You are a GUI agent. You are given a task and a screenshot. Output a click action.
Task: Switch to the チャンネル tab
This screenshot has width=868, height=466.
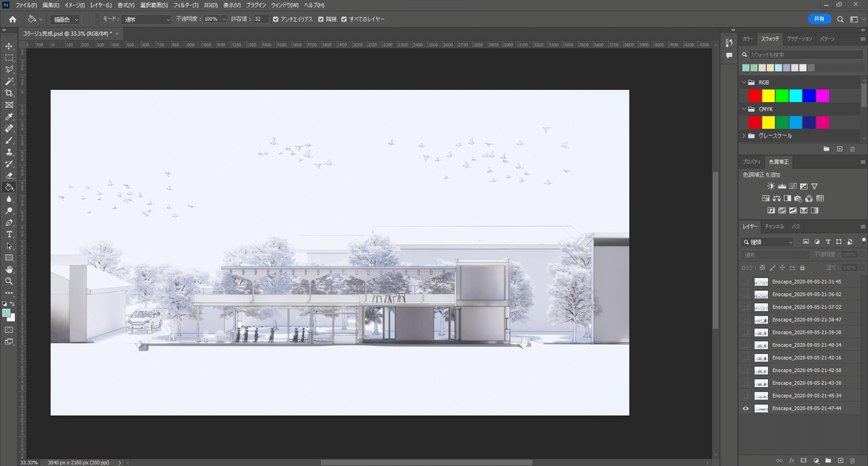[x=774, y=226]
